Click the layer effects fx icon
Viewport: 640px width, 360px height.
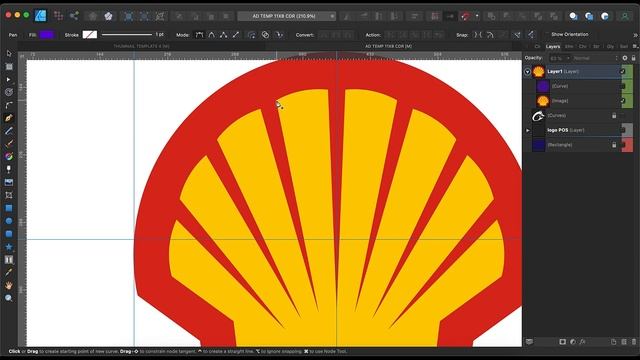tap(582, 342)
